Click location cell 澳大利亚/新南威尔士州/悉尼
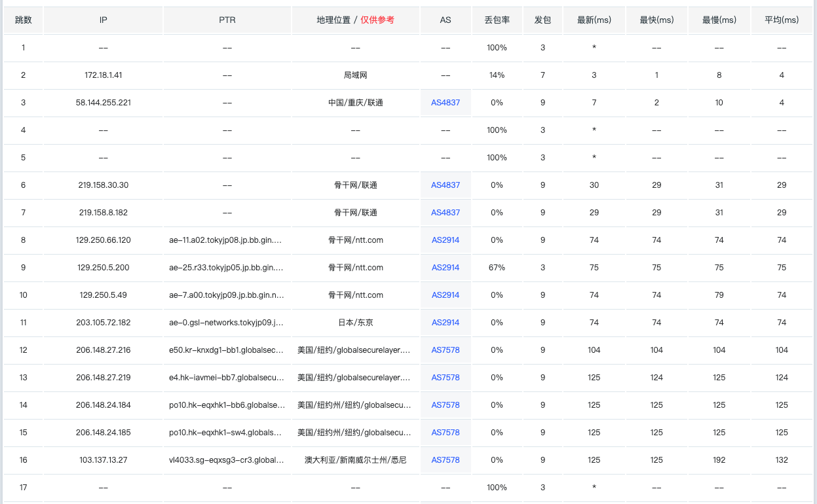This screenshot has width=817, height=504. [x=355, y=460]
